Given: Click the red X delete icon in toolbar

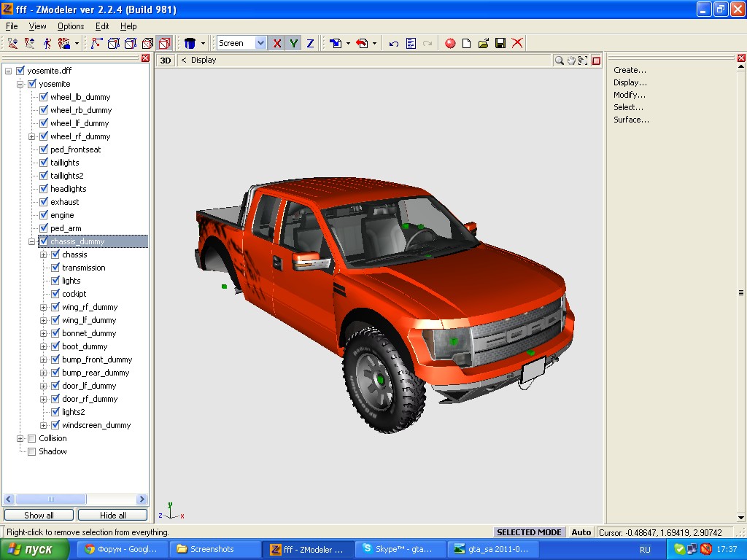Looking at the screenshot, I should point(517,43).
